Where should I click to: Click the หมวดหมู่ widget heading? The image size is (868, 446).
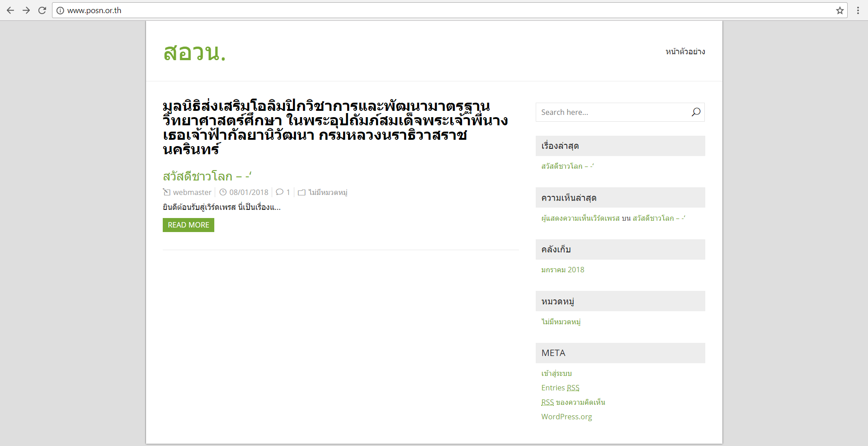(x=620, y=301)
